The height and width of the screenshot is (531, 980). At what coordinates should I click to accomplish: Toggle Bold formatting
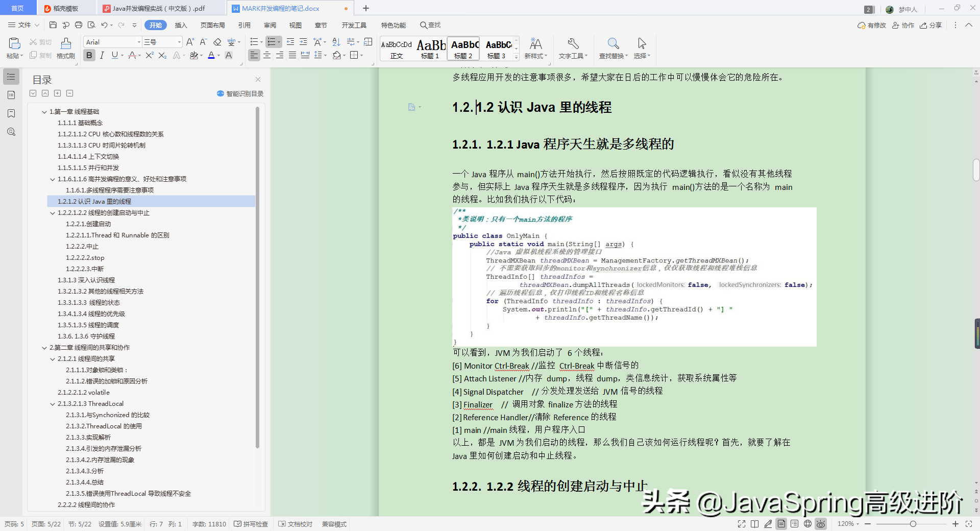click(89, 55)
